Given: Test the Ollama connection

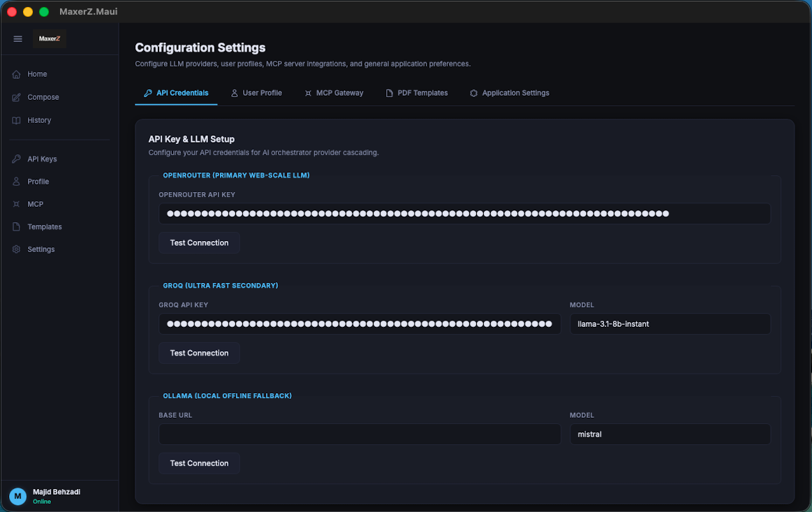Looking at the screenshot, I should [200, 464].
